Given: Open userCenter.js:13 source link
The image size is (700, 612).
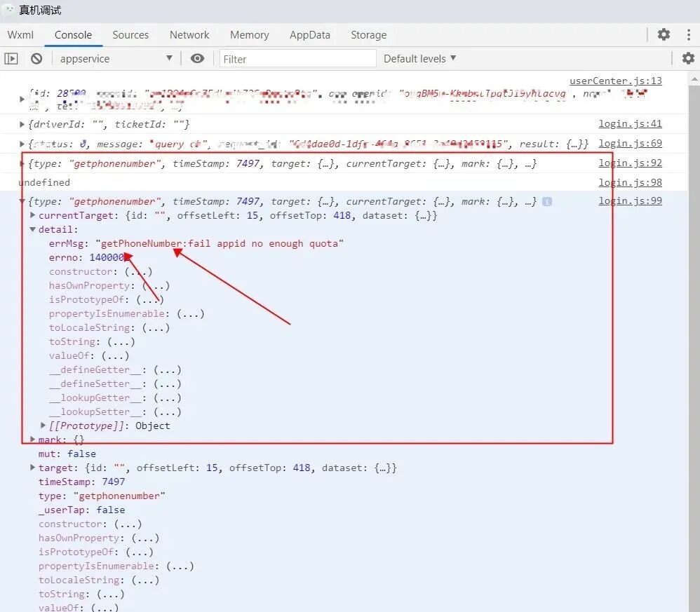Looking at the screenshot, I should (616, 81).
